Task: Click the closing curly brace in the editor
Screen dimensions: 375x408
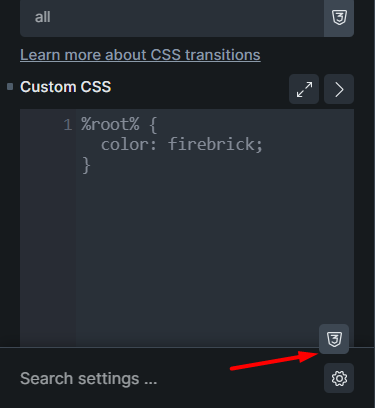Action: 86,165
